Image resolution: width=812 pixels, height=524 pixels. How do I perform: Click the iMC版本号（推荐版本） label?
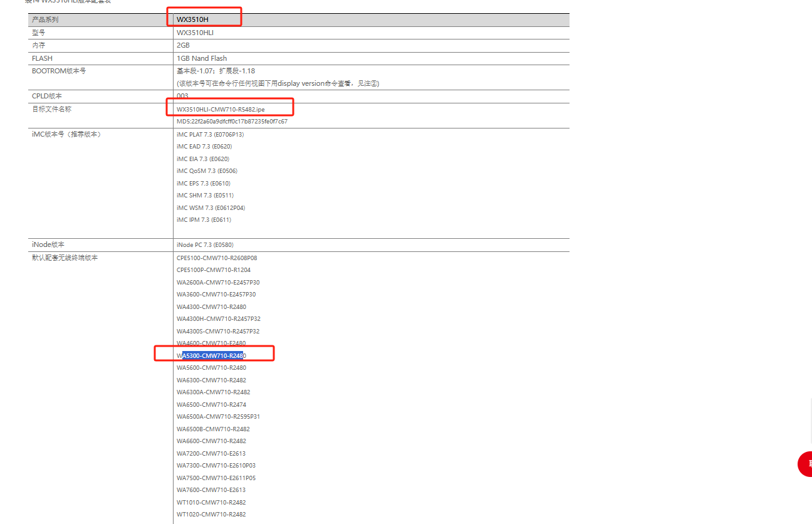click(66, 134)
